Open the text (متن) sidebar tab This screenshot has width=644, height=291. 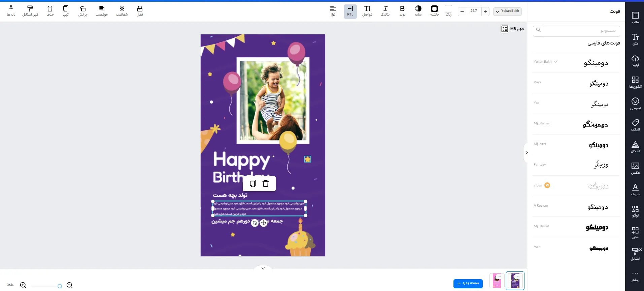click(635, 39)
